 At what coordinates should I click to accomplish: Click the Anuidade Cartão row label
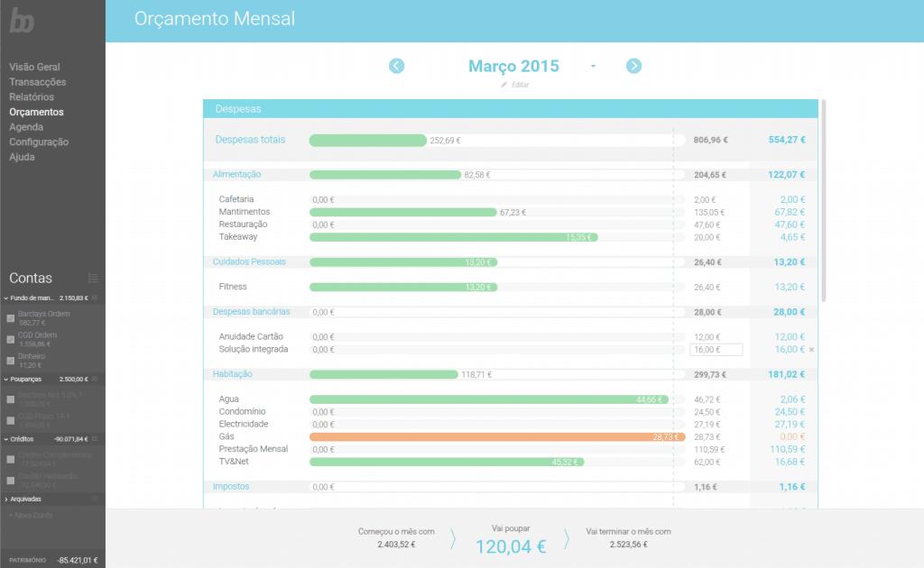(x=251, y=336)
